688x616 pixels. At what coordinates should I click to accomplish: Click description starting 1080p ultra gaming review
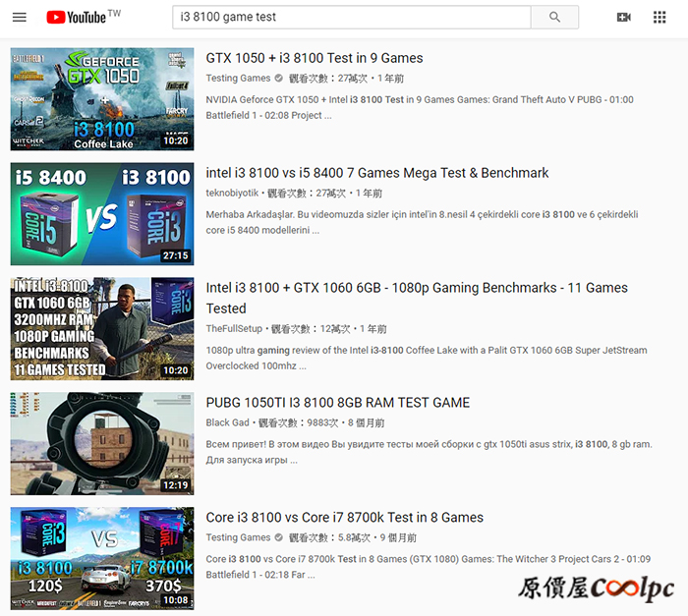click(x=427, y=358)
